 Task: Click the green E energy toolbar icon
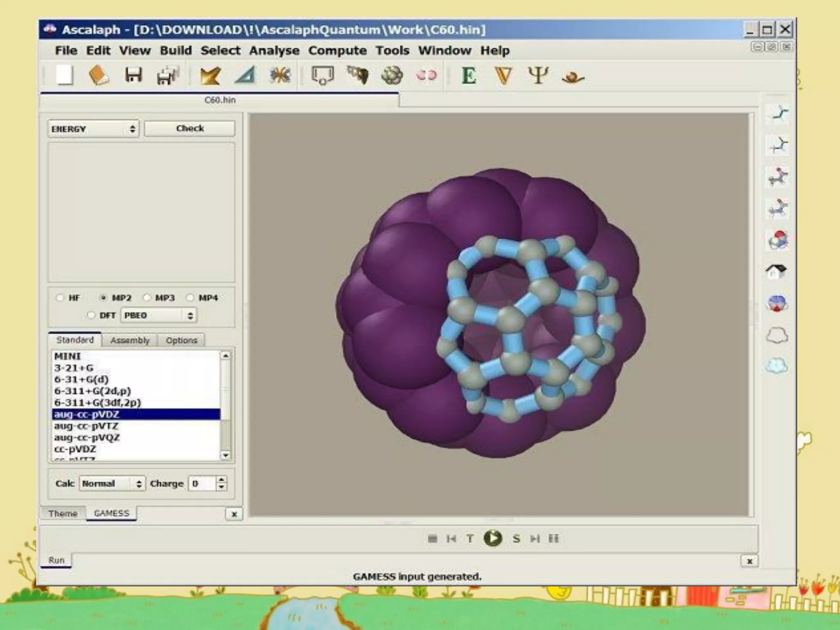pyautogui.click(x=469, y=75)
